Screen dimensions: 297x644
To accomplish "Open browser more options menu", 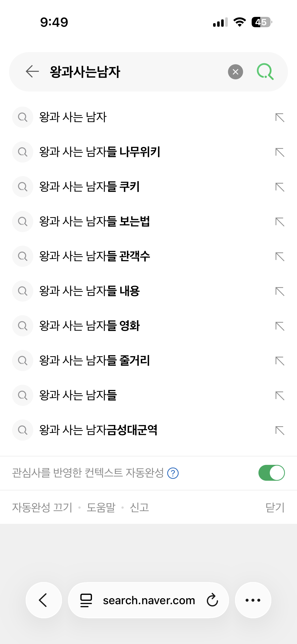I will (x=253, y=600).
